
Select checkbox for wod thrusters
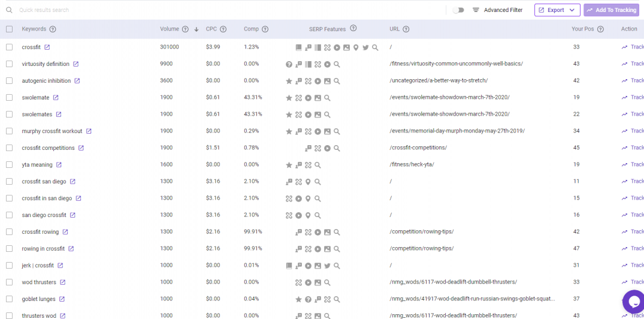point(10,282)
